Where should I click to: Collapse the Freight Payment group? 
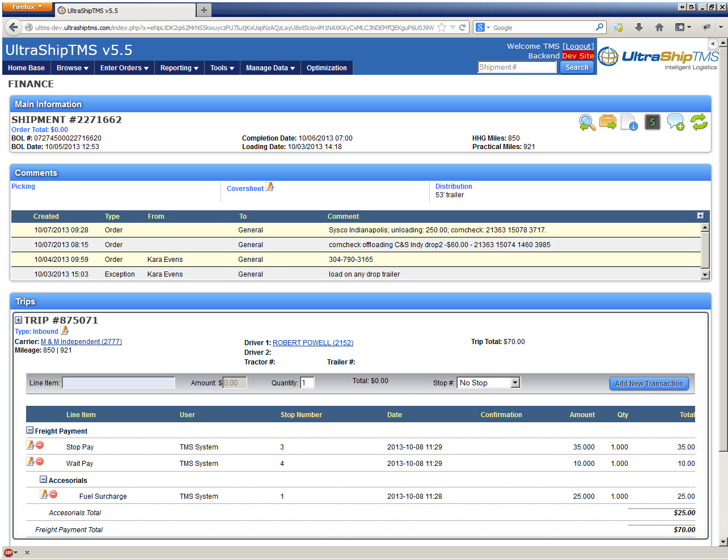pyautogui.click(x=30, y=431)
